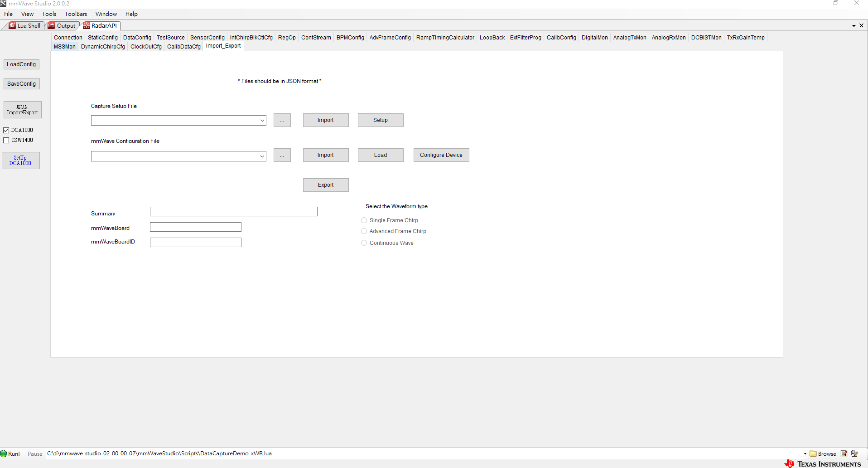Open the IntChirpBlkCtlCfg tab
The height and width of the screenshot is (468, 868).
click(x=251, y=38)
